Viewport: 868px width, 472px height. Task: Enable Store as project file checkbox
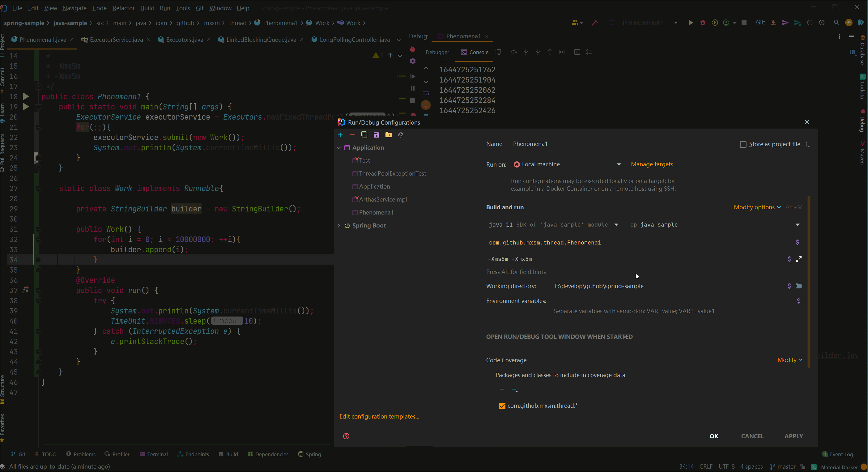pyautogui.click(x=743, y=144)
